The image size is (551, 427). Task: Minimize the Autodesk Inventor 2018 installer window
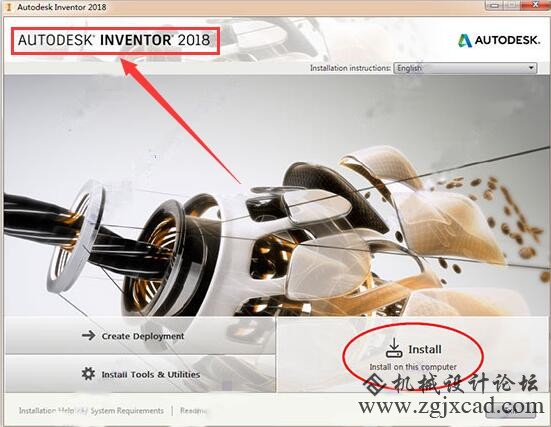495,5
